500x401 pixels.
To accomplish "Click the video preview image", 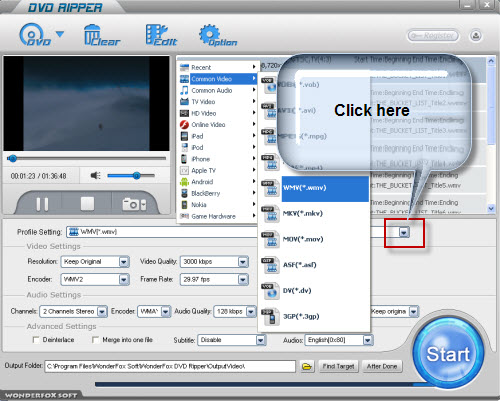I will 87,103.
